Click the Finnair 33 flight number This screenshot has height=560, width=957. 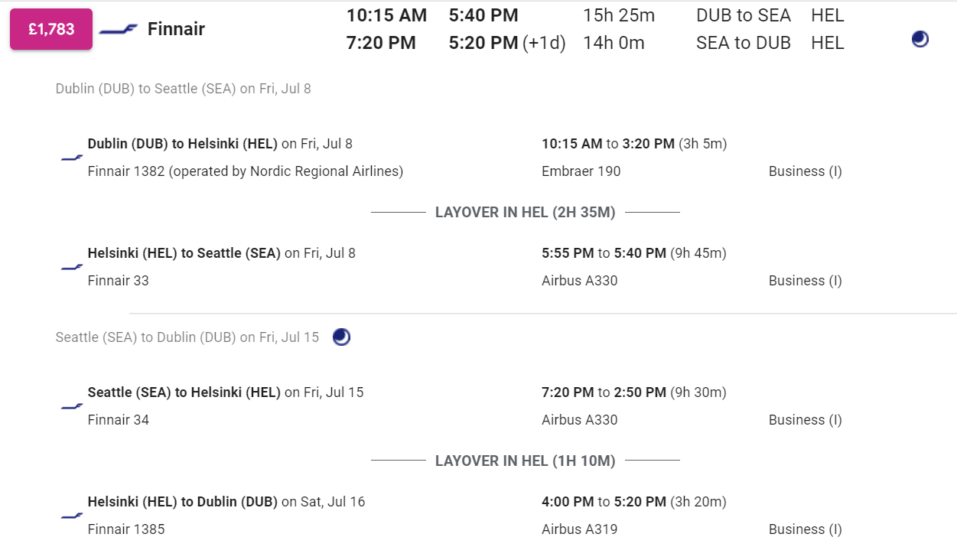click(119, 281)
